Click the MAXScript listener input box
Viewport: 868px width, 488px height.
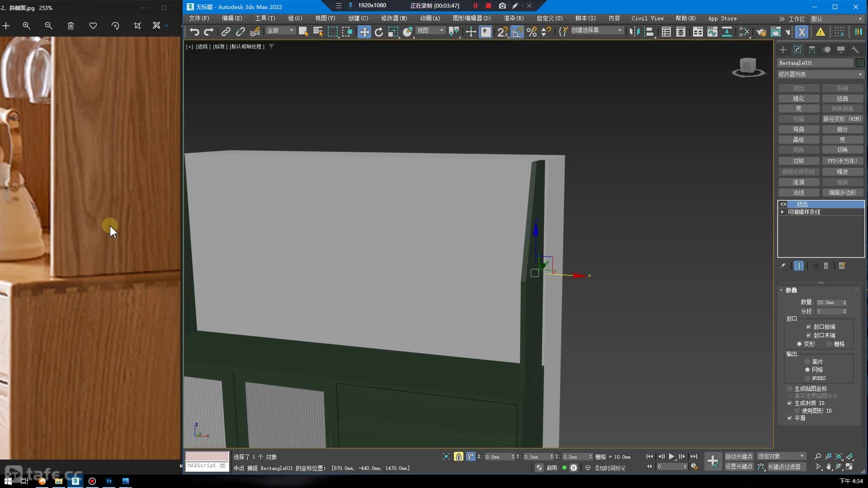point(207,466)
